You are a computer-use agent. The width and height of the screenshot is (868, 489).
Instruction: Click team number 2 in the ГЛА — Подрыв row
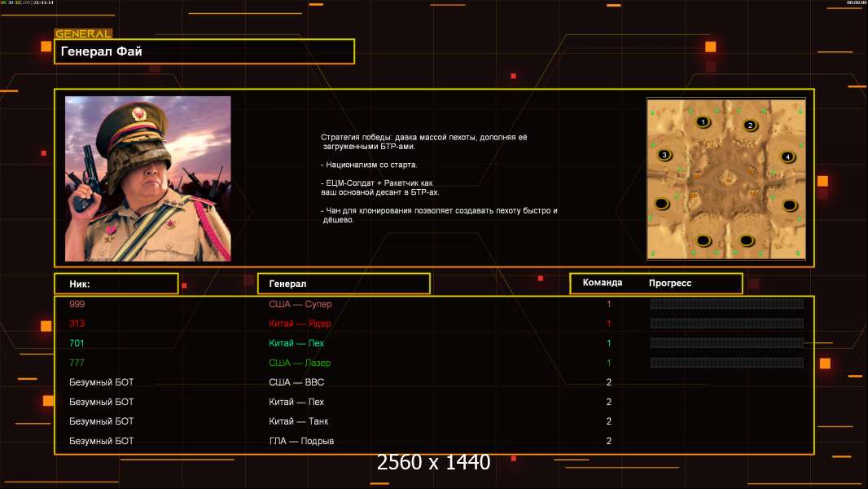click(x=609, y=442)
